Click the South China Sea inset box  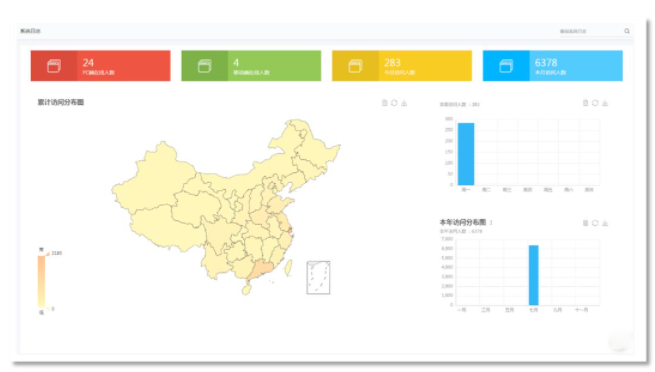point(318,278)
